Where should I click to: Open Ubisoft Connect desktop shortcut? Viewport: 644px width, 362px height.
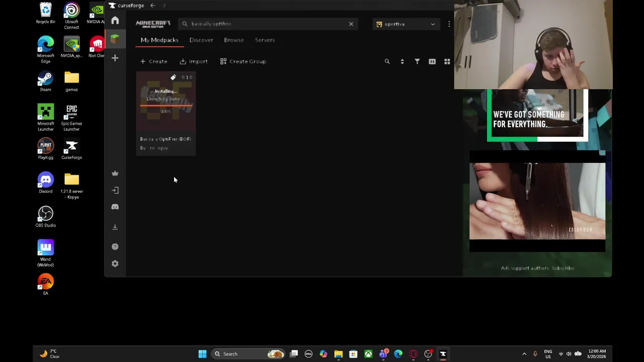pos(71,16)
